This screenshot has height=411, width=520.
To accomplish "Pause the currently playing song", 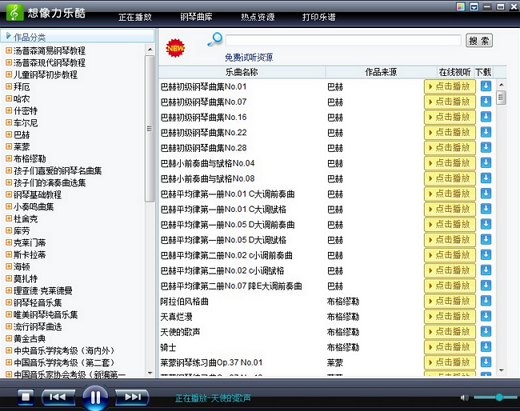I will [x=95, y=397].
